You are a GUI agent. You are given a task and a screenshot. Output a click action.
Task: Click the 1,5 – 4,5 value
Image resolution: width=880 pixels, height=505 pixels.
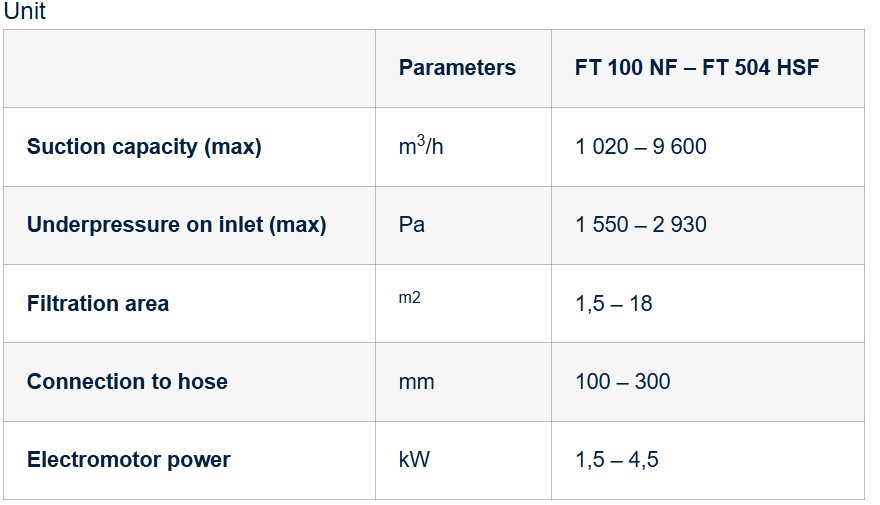coord(617,460)
